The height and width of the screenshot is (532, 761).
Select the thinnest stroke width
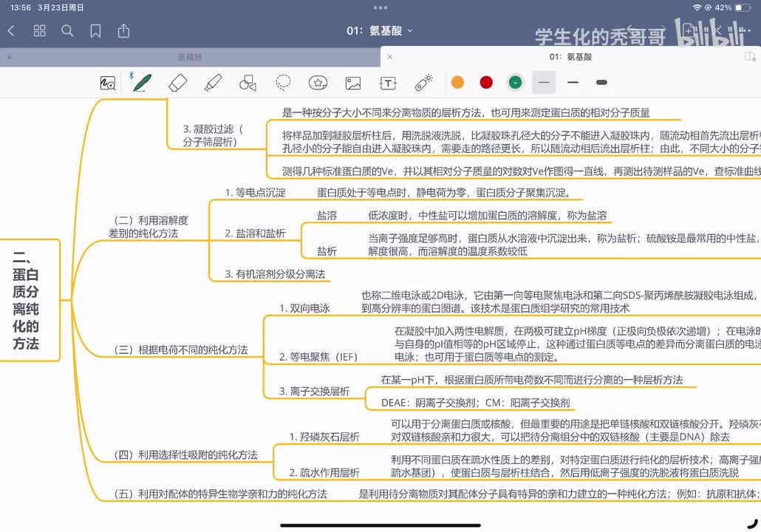click(544, 83)
